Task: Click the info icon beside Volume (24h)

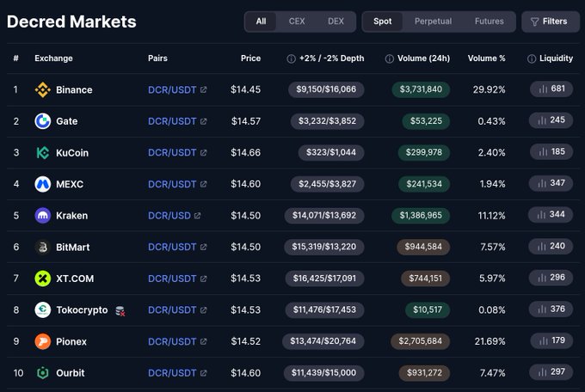Action: (389, 59)
